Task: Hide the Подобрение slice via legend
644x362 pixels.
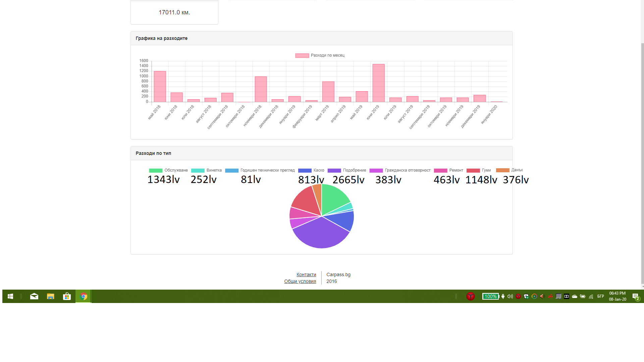Action: click(x=347, y=170)
